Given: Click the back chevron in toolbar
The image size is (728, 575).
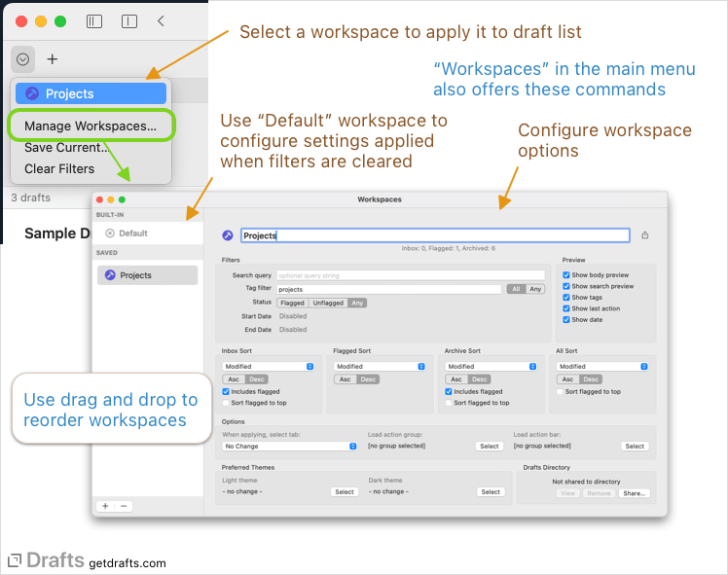Looking at the screenshot, I should click(161, 20).
